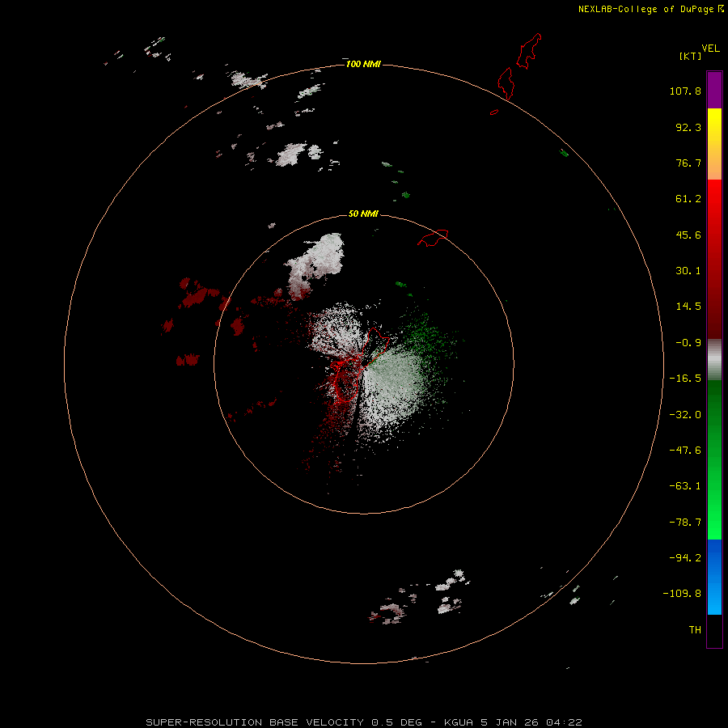This screenshot has width=728, height=728.
Task: Click the 14.5 legend value
Action: [x=688, y=307]
